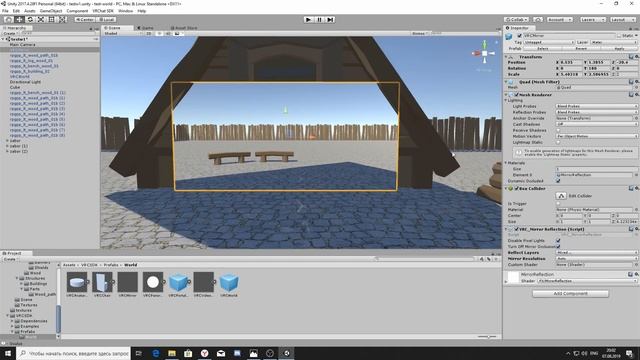640x360 pixels.
Task: Toggle the Static checkbox
Action: [619, 36]
